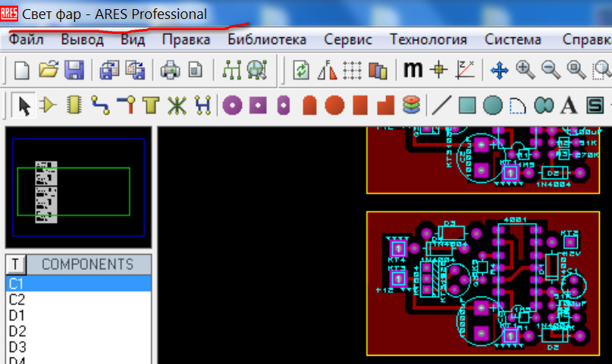Save the layout with the floppy disk icon
Image resolution: width=612 pixels, height=364 pixels.
(x=74, y=71)
